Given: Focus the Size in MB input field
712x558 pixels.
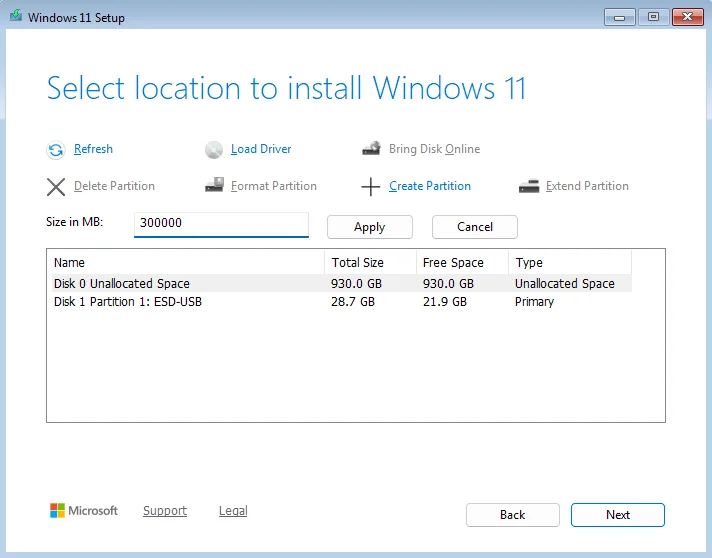Looking at the screenshot, I should [221, 224].
